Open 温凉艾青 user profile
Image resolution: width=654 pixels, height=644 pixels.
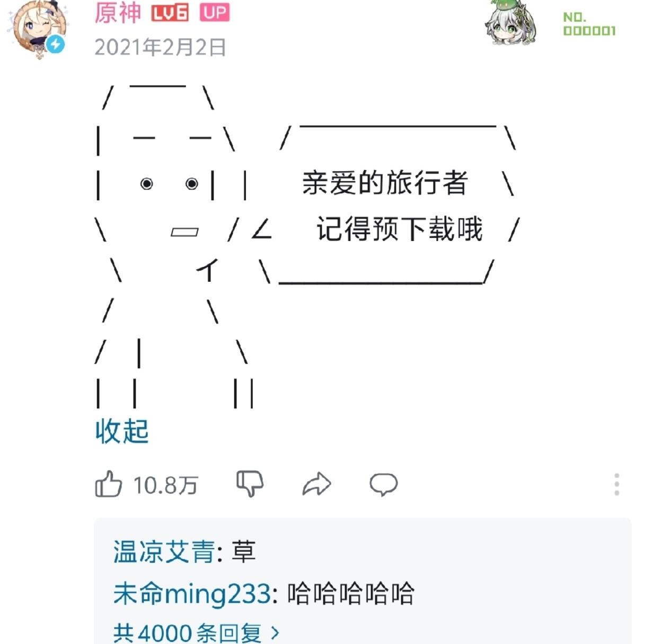click(163, 552)
